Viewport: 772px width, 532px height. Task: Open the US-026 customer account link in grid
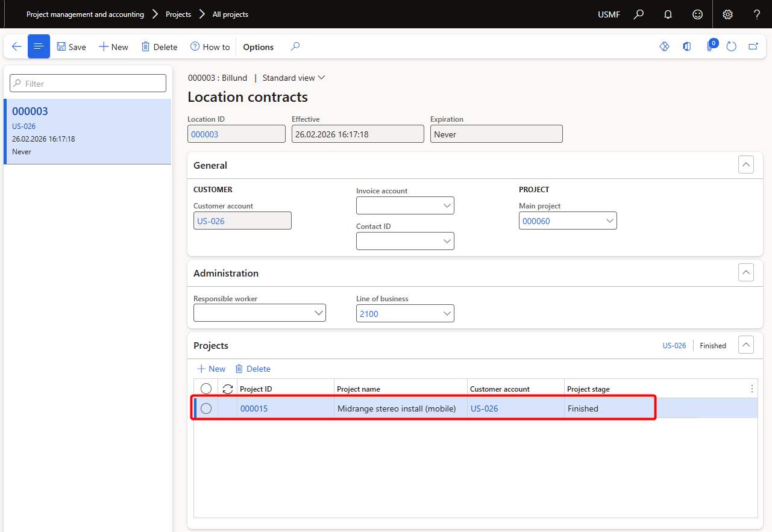point(484,408)
